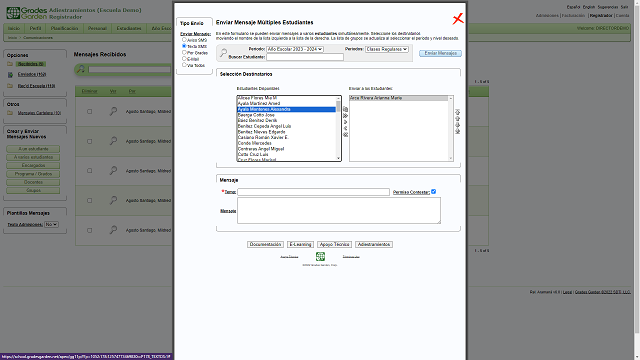640x360 pixels.
Task: Click the Grades Garden logo in dialog footer
Action: click(320, 256)
